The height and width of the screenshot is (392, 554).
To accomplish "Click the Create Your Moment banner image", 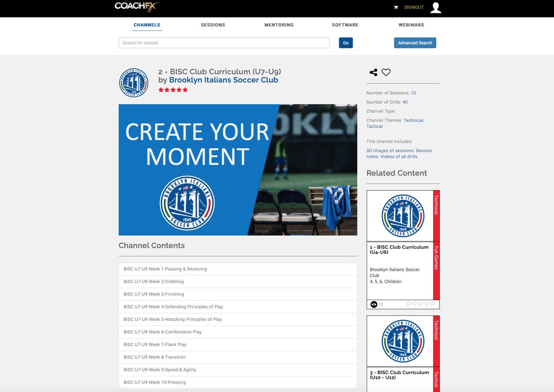I will (238, 170).
